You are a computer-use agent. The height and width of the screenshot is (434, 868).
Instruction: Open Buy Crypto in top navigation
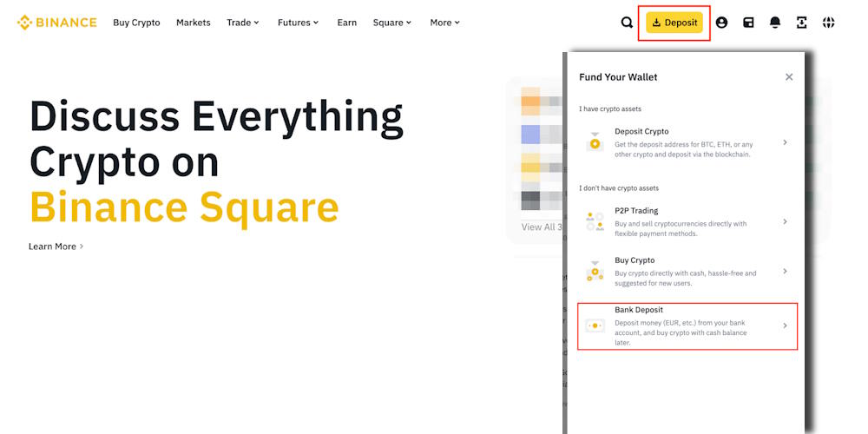pyautogui.click(x=136, y=23)
